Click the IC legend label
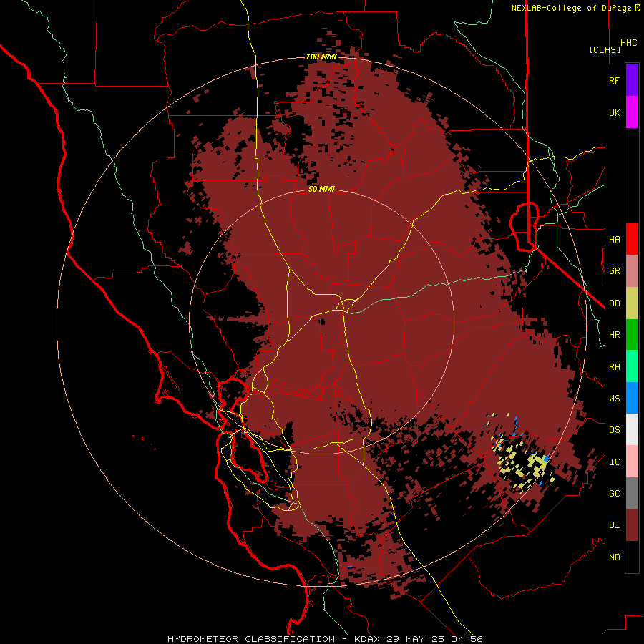 click(x=614, y=462)
